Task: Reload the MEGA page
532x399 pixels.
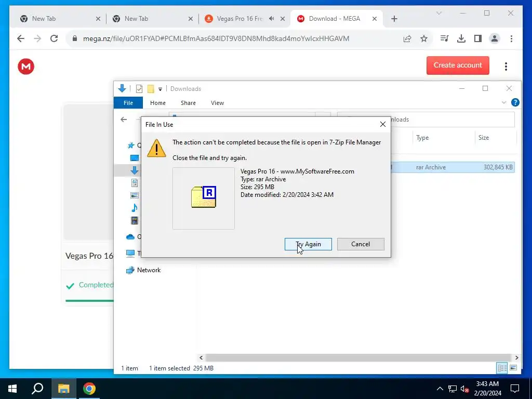Action: [54, 38]
